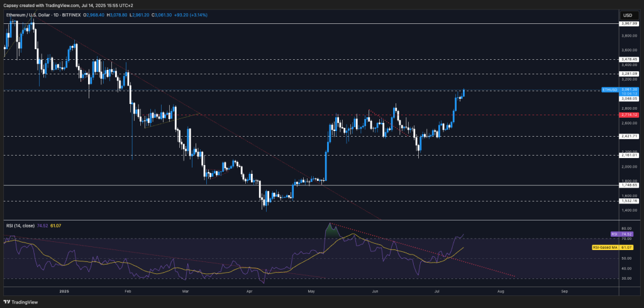
Task: Click the 3,600.00 price axis tick
Action: (x=630, y=50)
